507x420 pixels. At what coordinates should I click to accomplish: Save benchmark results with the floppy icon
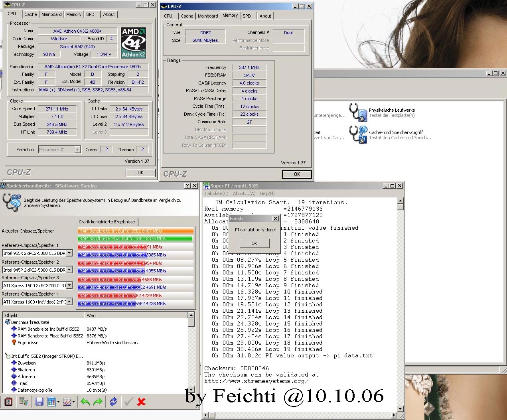click(39, 402)
